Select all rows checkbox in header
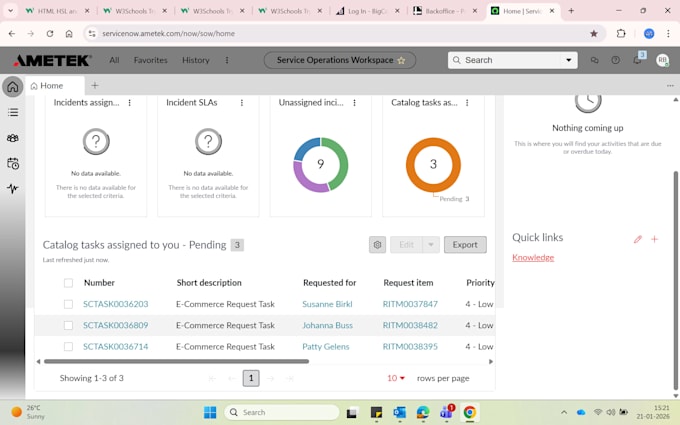 [x=68, y=283]
